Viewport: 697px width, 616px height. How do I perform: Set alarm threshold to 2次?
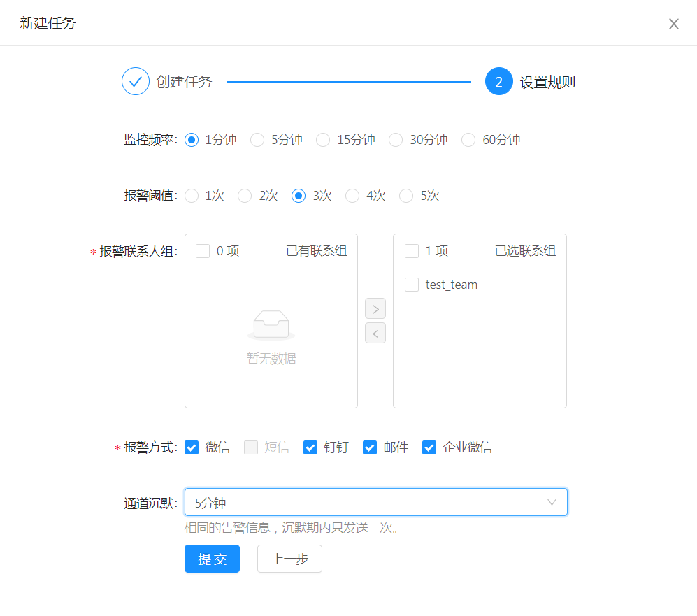(245, 196)
